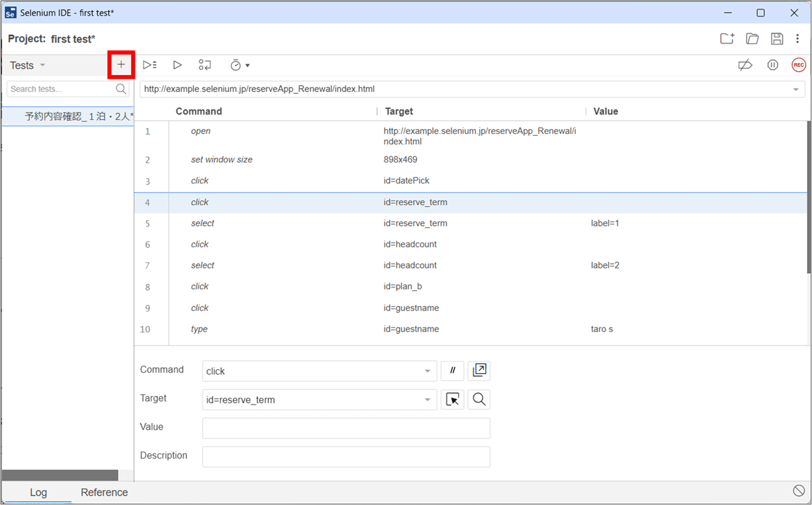Select row 2 set window size
Screen dimensions: 812x505
471,159
